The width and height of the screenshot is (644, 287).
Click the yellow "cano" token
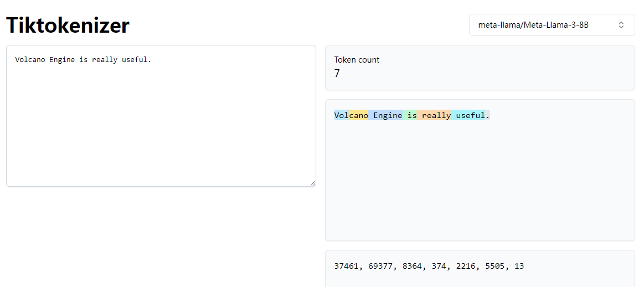(359, 116)
